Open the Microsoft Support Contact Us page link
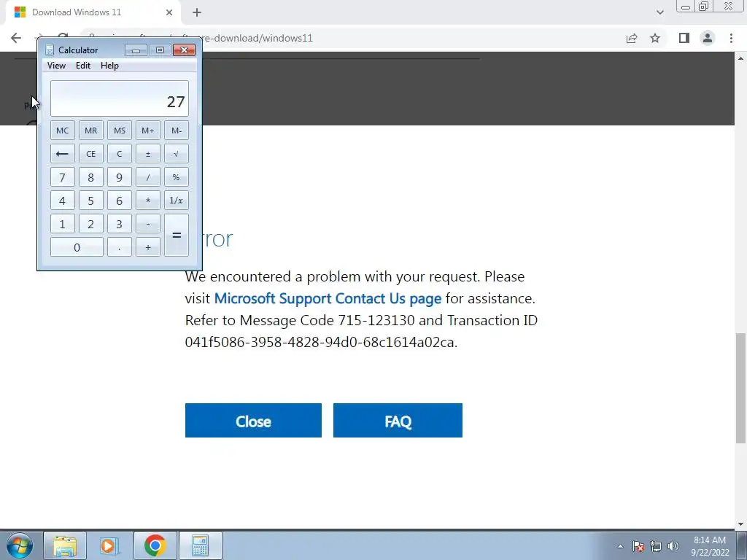The height and width of the screenshot is (560, 747). (328, 298)
